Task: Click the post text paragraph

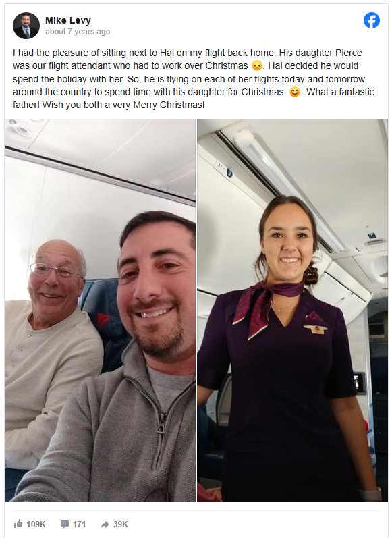Action: pos(194,78)
